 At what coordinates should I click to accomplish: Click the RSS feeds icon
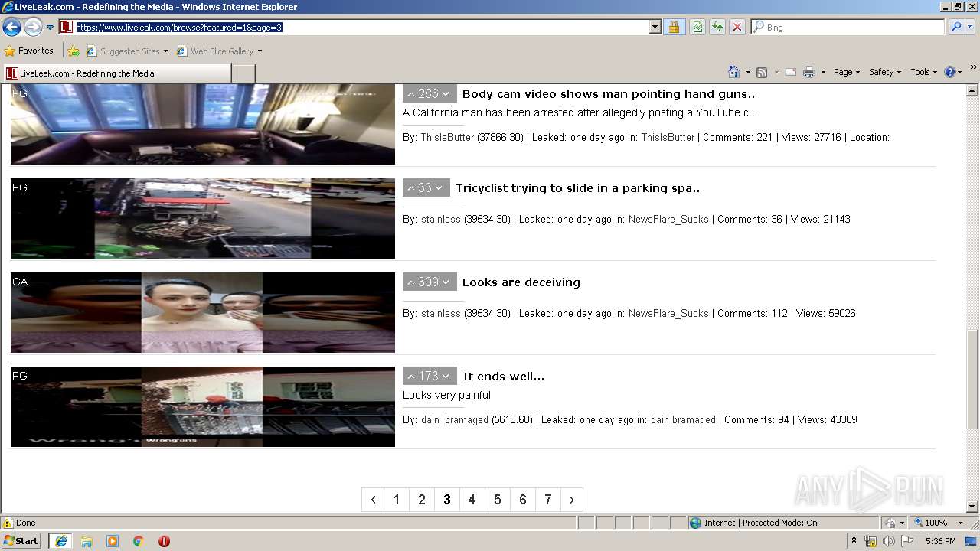[x=762, y=72]
